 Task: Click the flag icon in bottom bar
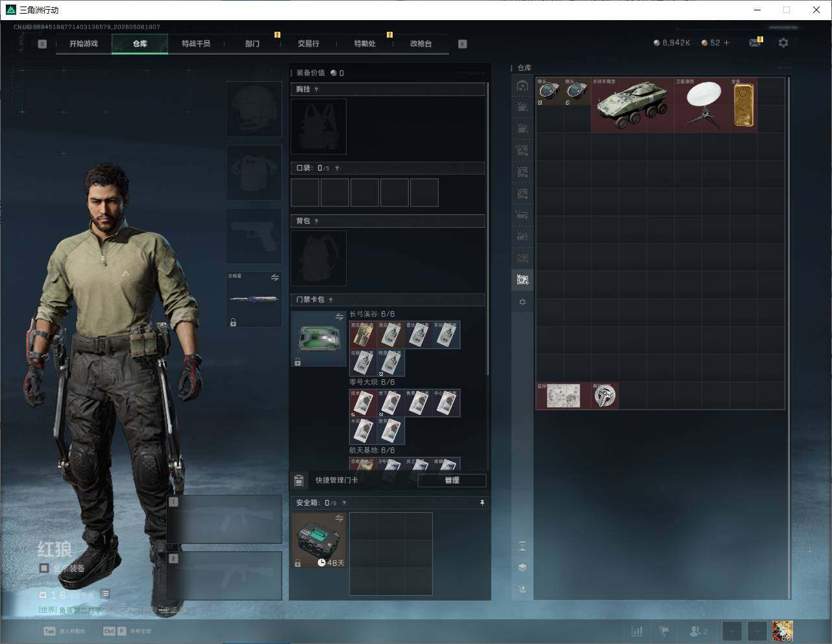click(x=664, y=631)
